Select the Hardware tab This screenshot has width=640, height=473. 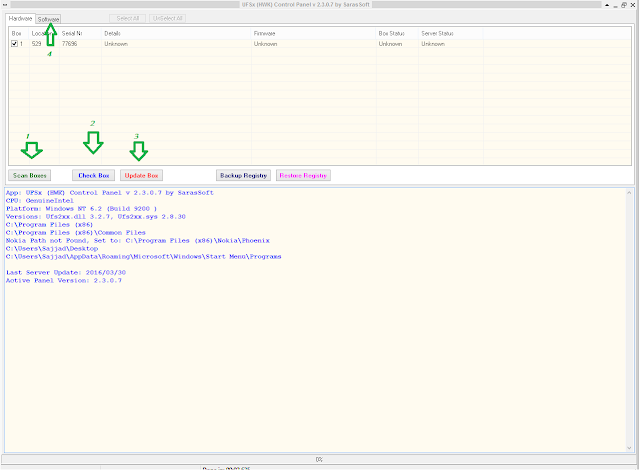[20, 18]
